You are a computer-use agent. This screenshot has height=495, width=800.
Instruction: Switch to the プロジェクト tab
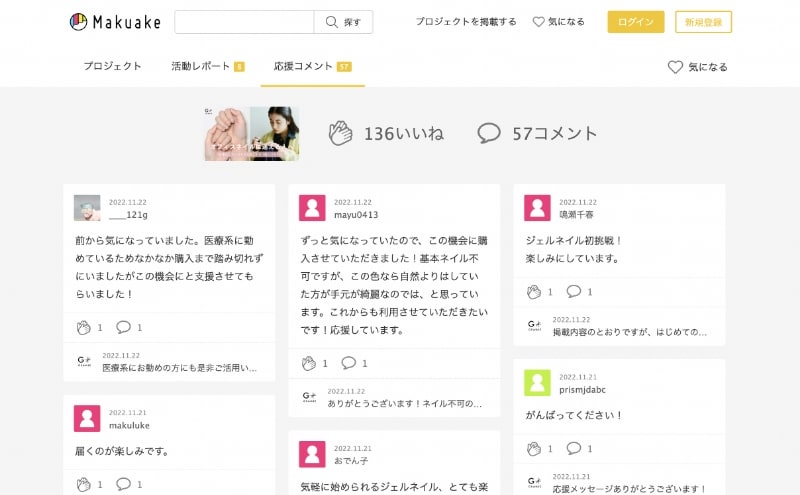(x=112, y=67)
